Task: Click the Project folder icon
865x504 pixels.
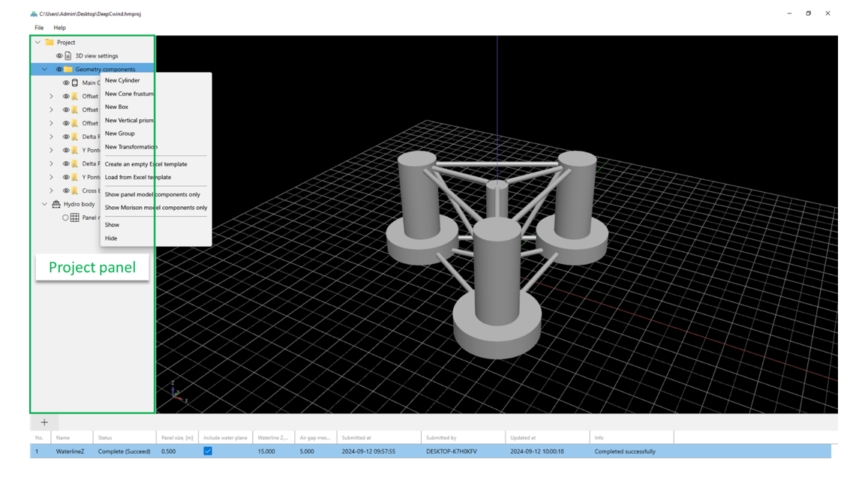Action: click(50, 42)
